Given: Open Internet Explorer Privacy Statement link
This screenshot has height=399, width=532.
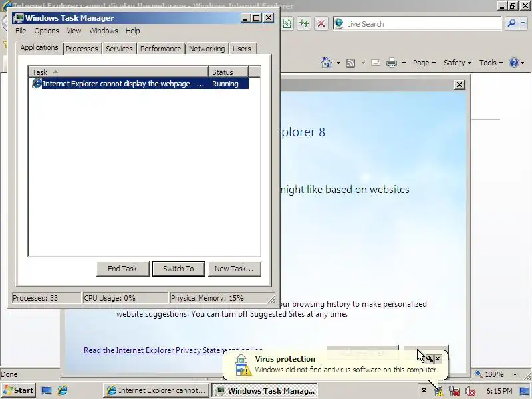Looking at the screenshot, I should tap(173, 350).
